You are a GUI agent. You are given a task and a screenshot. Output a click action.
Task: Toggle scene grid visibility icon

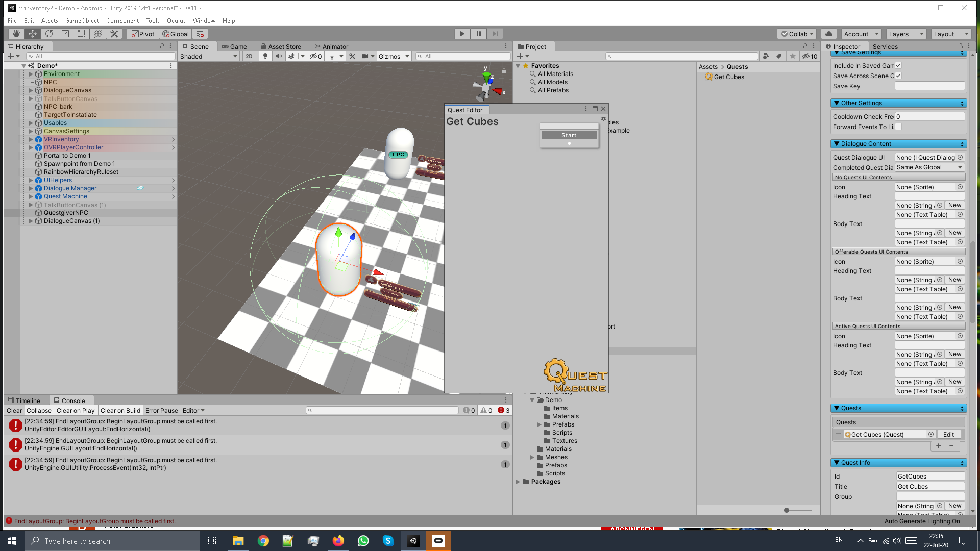(330, 56)
